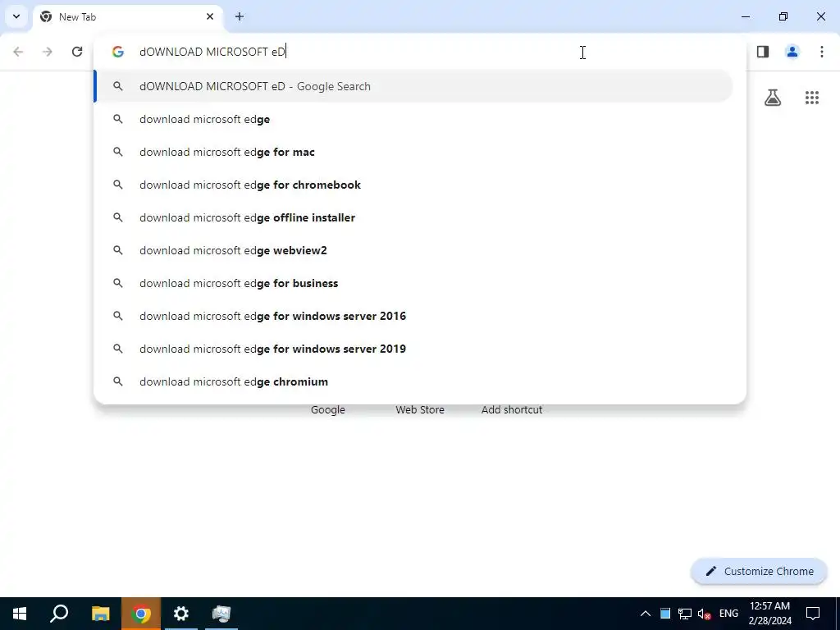Screen dimensions: 840x630
Task: Open the Windows Start menu
Action: click(x=20, y=614)
